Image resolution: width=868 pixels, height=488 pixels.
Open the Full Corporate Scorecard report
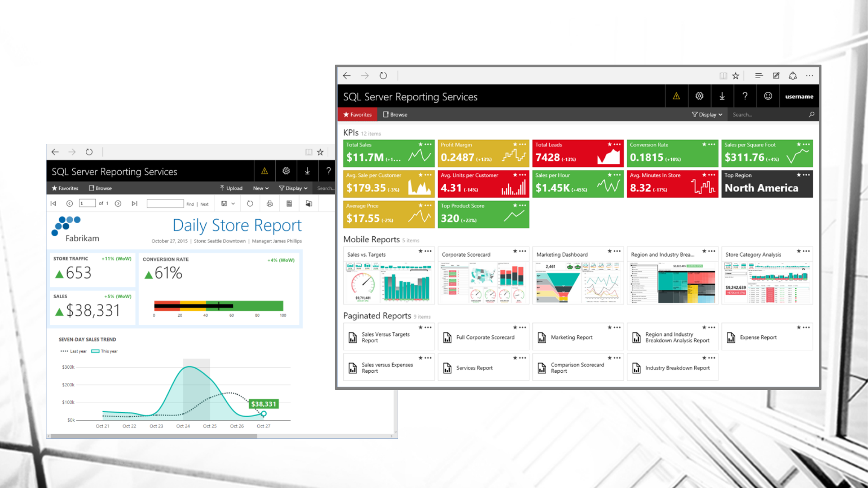[x=485, y=338]
